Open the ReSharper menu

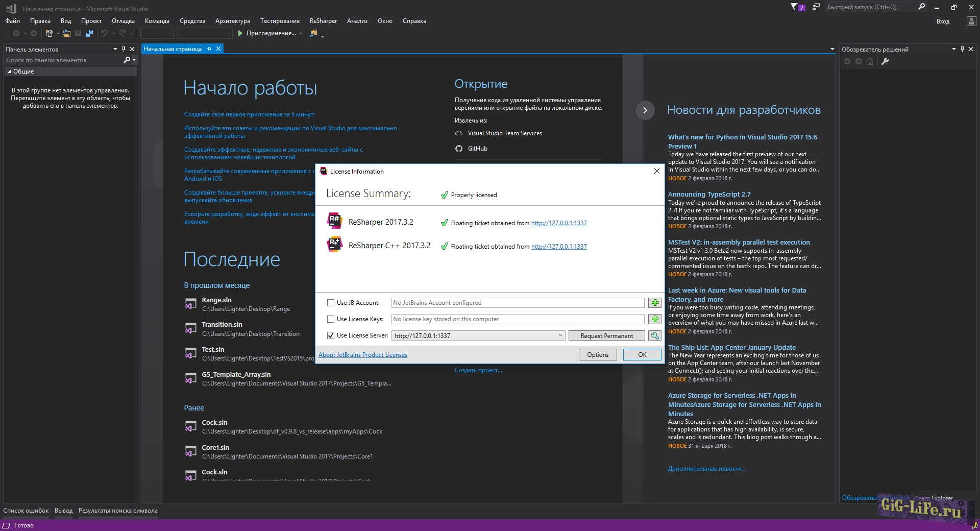coord(323,21)
